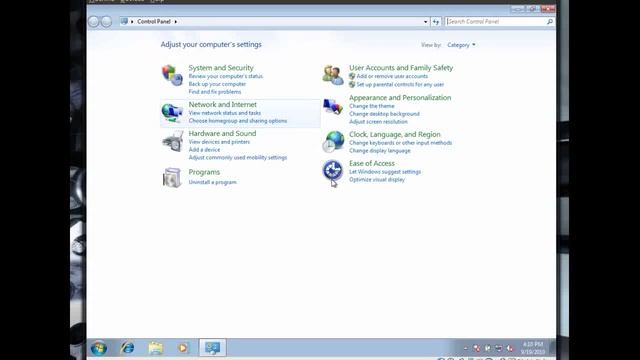The height and width of the screenshot is (360, 640).
Task: Open the View by Category dropdown
Action: tap(461, 45)
